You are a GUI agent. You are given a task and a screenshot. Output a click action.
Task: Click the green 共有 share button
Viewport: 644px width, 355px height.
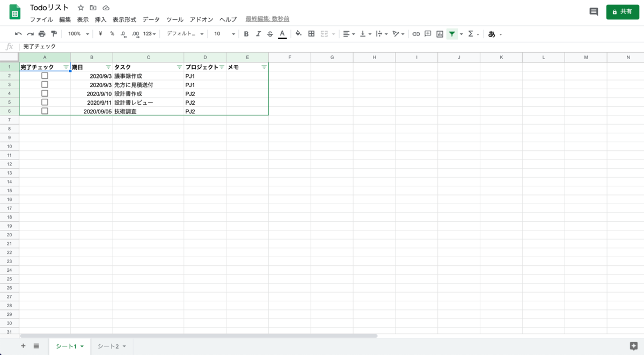(x=623, y=11)
